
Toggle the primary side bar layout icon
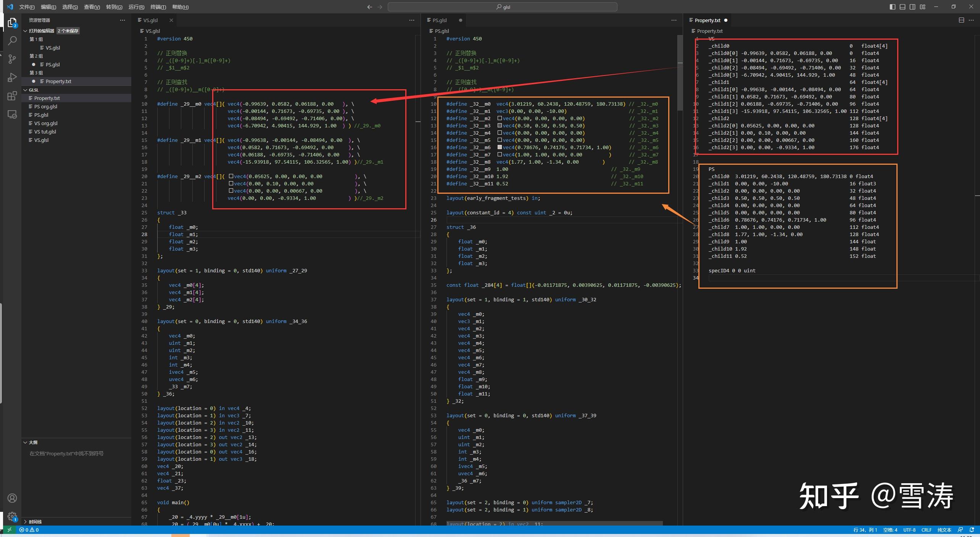[x=892, y=7]
